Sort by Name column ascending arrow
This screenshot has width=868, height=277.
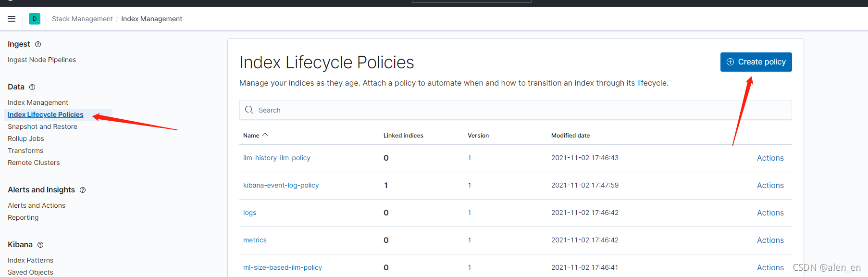[x=265, y=136]
